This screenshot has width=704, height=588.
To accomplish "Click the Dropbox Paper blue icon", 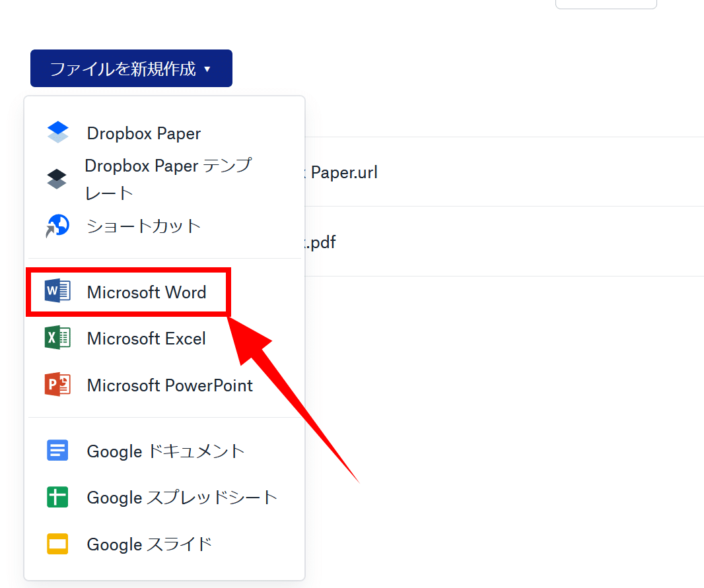I will pyautogui.click(x=58, y=133).
